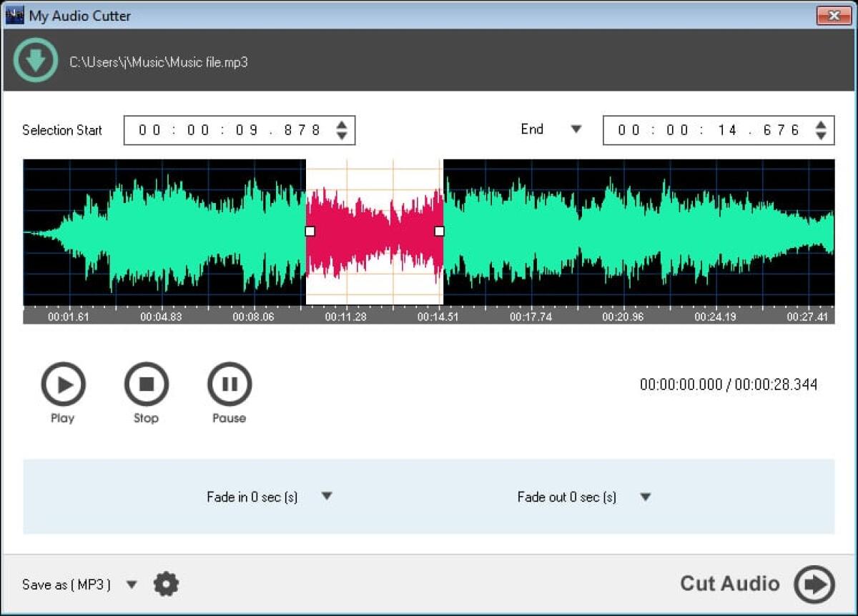The height and width of the screenshot is (616, 858).
Task: Expand the Fade in duration dropdown
Action: click(327, 496)
